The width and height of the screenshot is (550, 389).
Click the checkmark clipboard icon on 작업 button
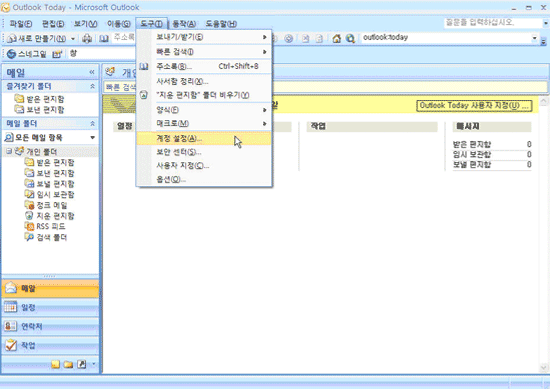[x=11, y=345]
